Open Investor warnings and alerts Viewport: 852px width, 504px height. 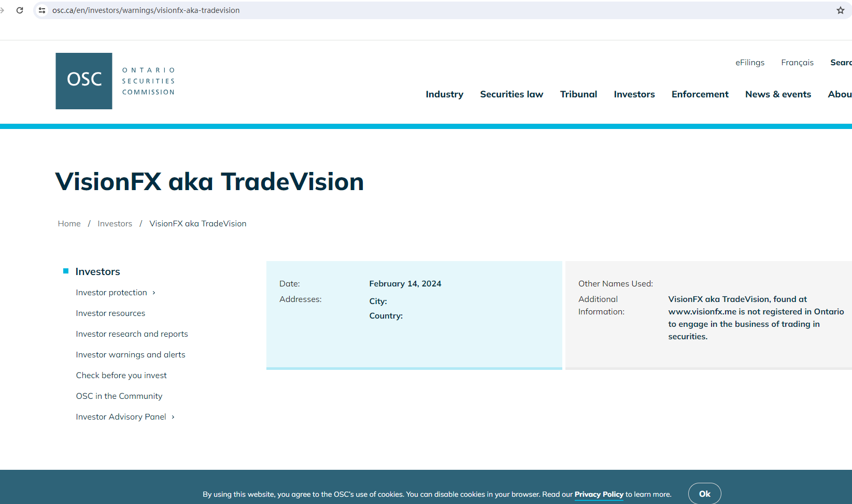131,355
